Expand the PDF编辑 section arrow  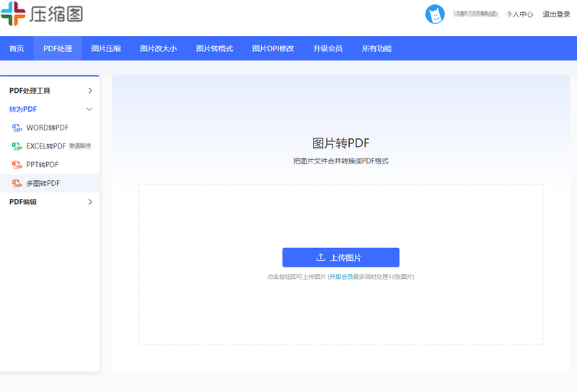pos(90,202)
